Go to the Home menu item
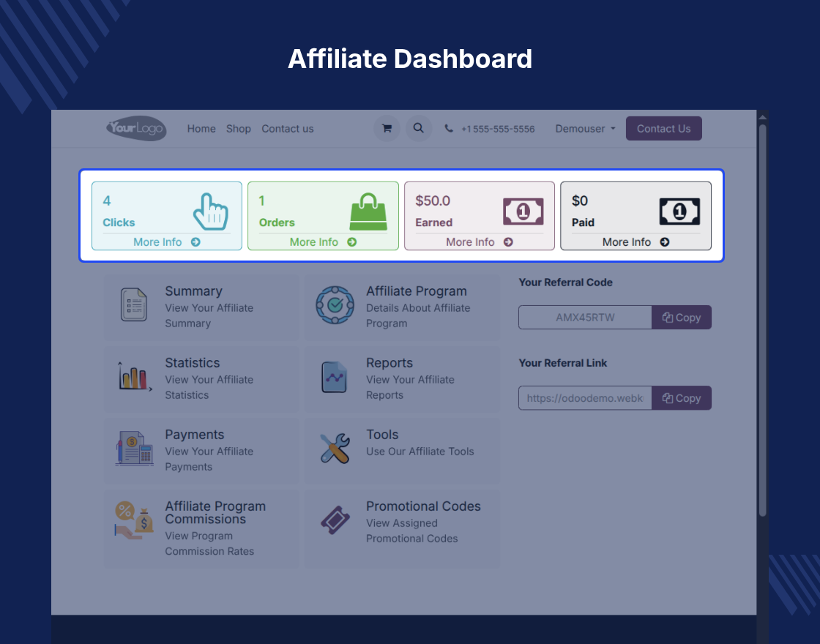820x644 pixels. [201, 129]
